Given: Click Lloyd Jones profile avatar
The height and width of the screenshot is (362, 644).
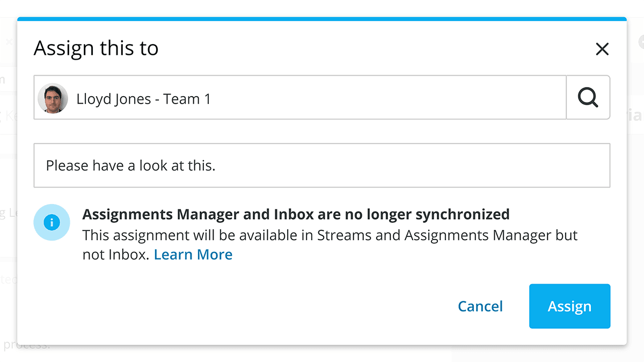Looking at the screenshot, I should pyautogui.click(x=53, y=98).
